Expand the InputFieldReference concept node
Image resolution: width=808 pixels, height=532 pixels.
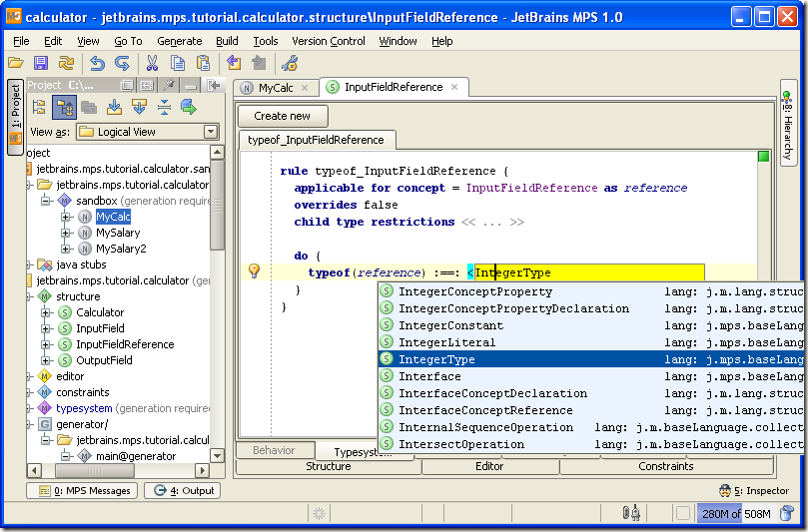(x=45, y=344)
